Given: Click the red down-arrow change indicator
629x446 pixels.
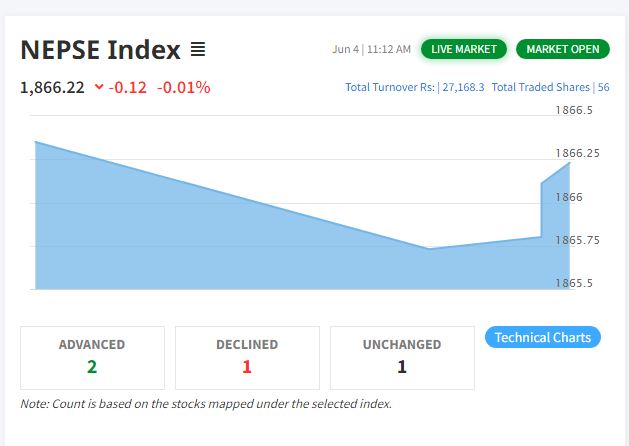Looking at the screenshot, I should click(x=99, y=87).
